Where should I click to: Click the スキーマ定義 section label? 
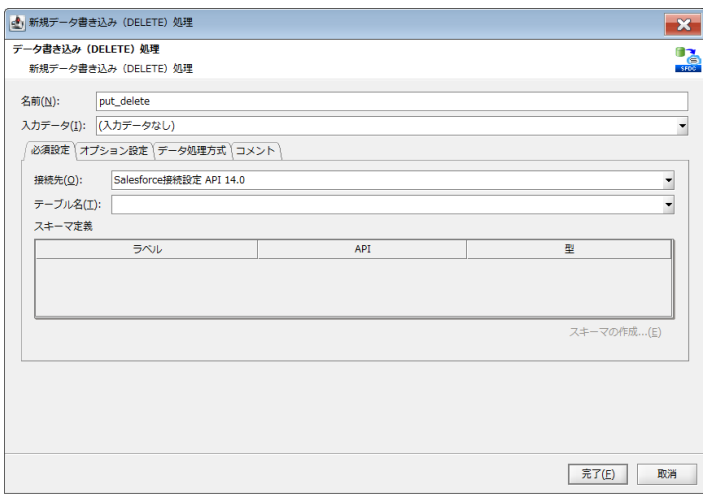(62, 227)
